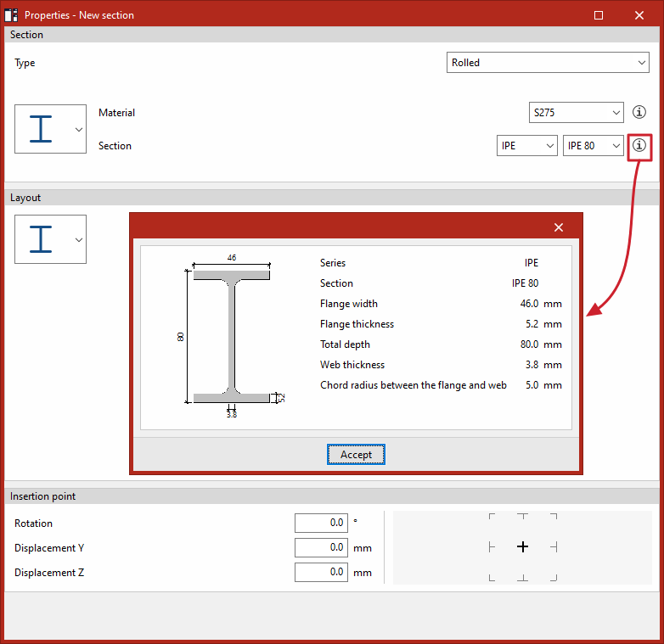Click the Displacement Y input field
This screenshot has width=664, height=644.
321,547
